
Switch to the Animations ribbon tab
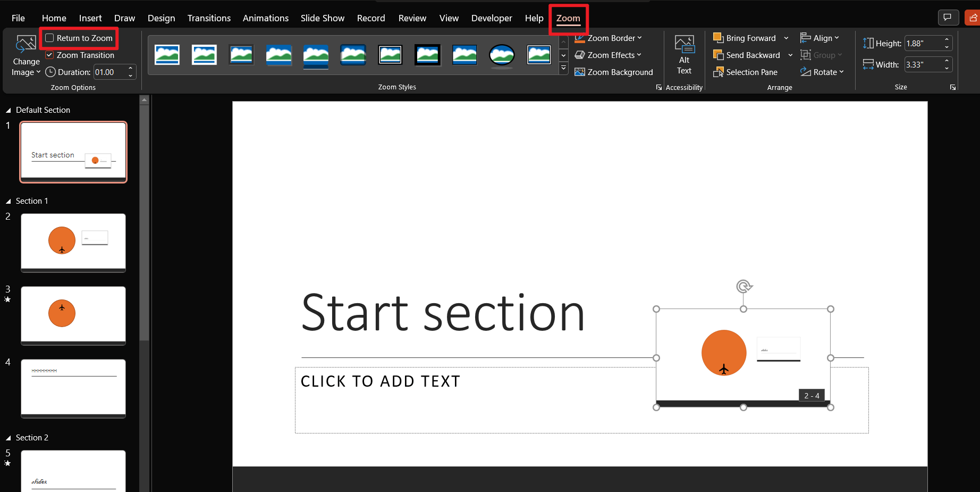265,18
